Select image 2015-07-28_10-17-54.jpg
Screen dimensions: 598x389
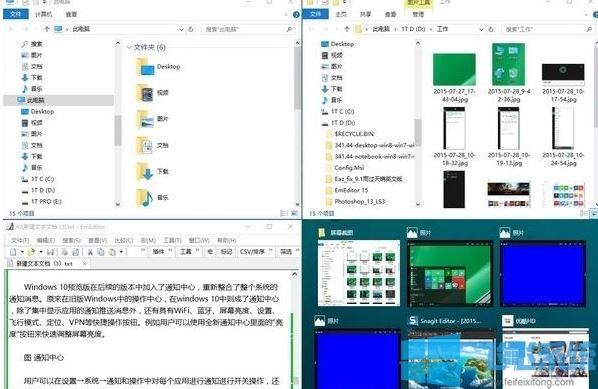coord(563,83)
